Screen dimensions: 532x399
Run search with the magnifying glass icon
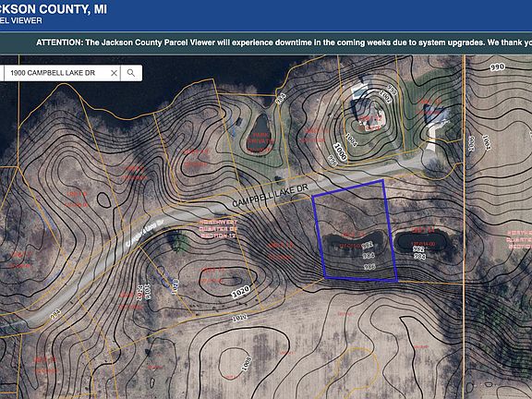tap(131, 73)
